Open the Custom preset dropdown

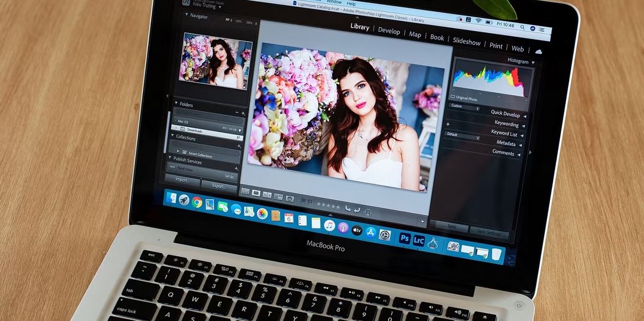[x=464, y=106]
